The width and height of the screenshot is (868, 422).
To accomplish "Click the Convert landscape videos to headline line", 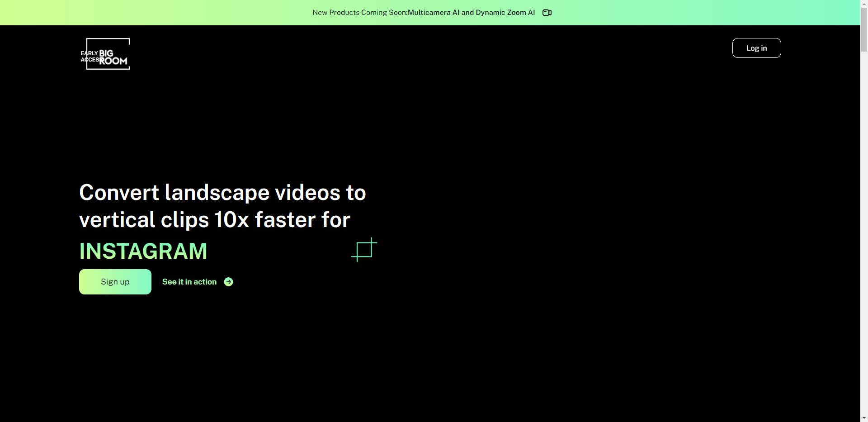I will (222, 193).
